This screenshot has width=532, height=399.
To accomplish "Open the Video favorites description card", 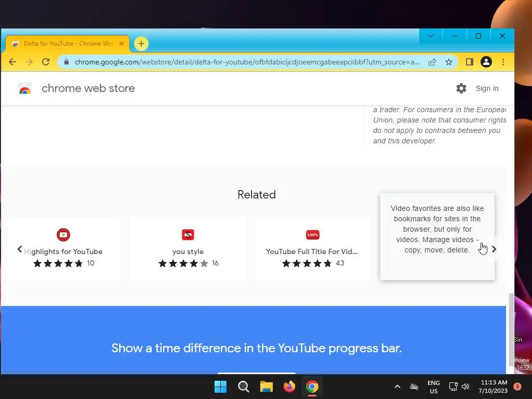I will [437, 236].
